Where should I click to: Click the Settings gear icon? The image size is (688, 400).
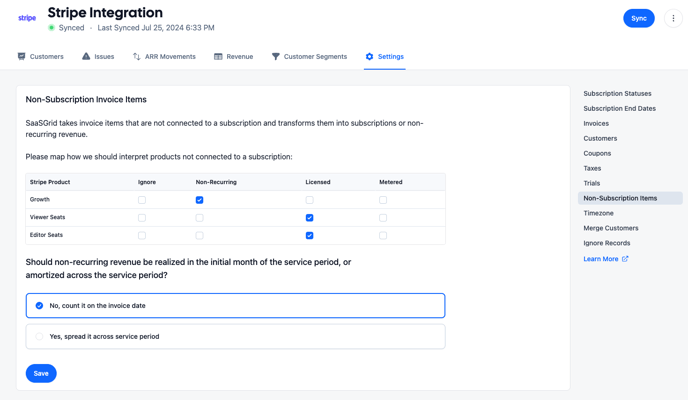point(369,57)
